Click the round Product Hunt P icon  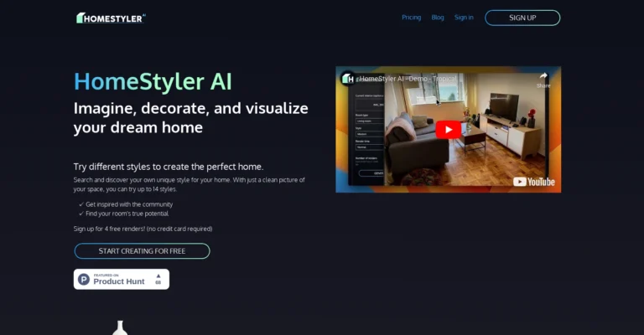84,279
